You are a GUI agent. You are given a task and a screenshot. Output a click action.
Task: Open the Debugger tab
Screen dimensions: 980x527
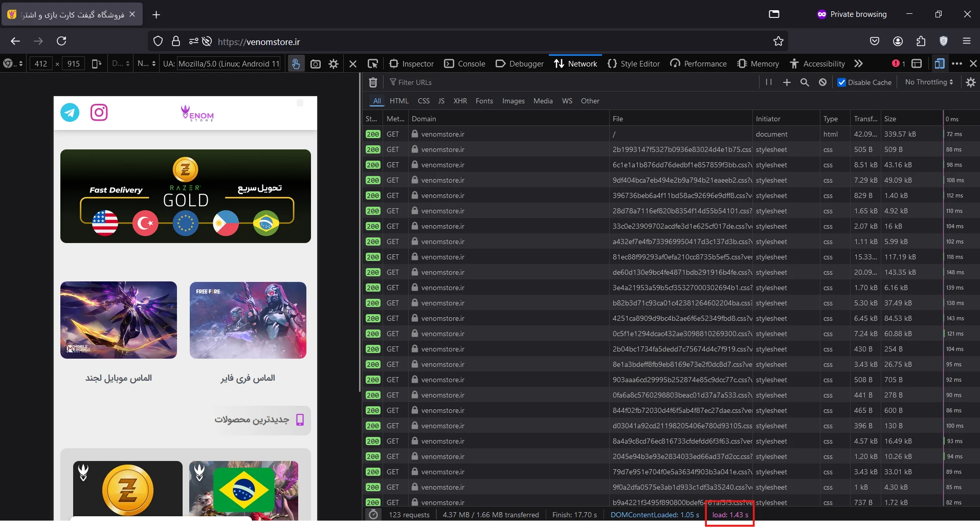pos(520,63)
